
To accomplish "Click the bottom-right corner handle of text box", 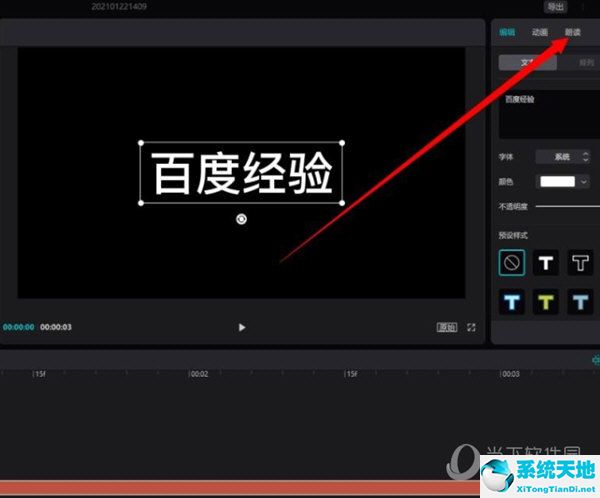I will (342, 203).
